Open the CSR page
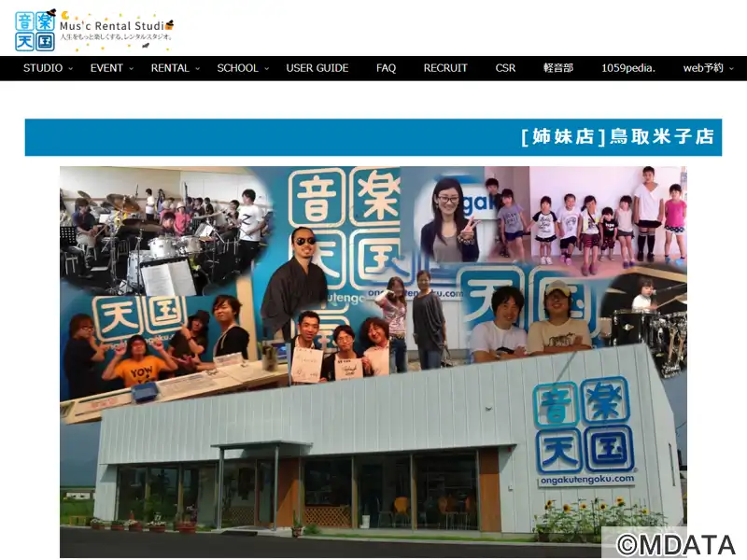The width and height of the screenshot is (747, 560). [x=505, y=68]
